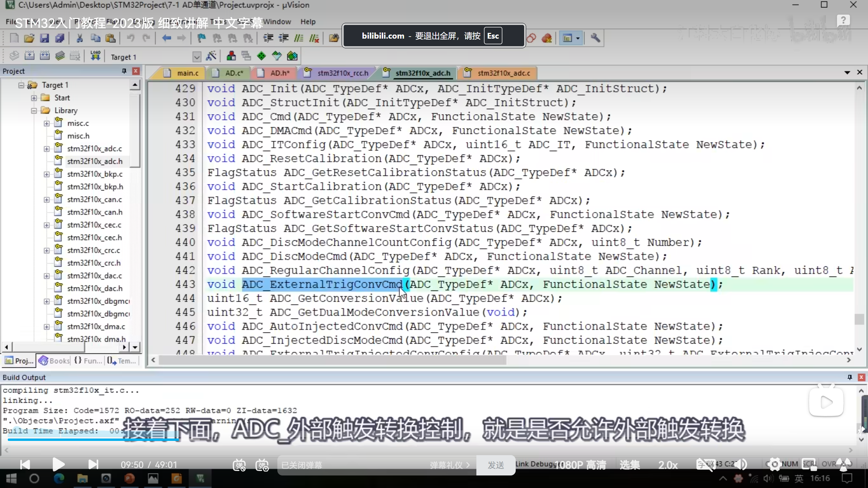868x488 pixels.
Task: Expand the stm32f10x_can.c tree node
Action: 46,200
